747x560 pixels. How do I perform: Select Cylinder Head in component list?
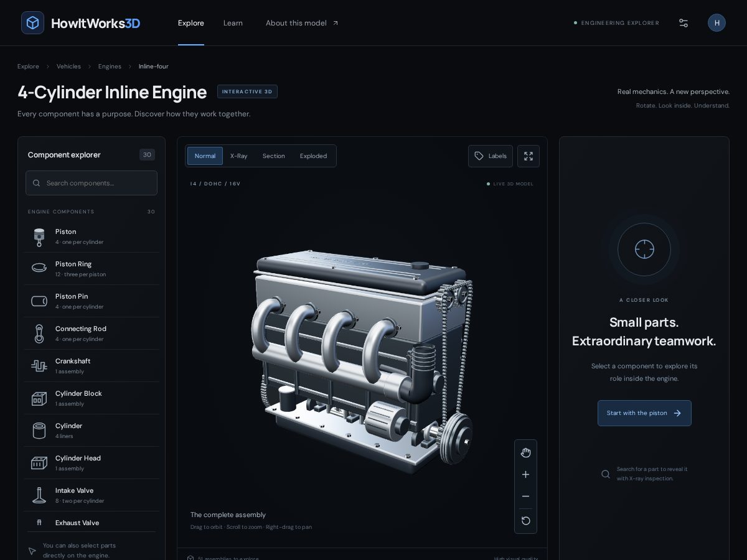92,463
